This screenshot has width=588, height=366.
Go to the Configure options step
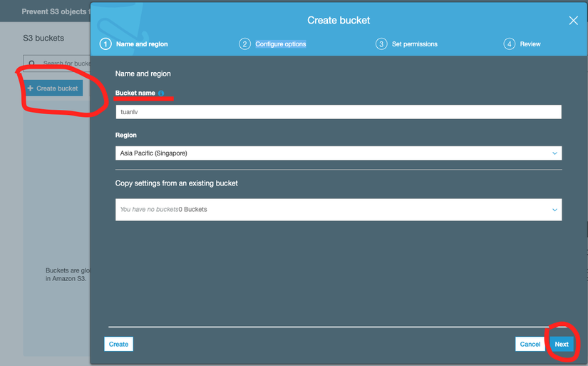pos(281,44)
